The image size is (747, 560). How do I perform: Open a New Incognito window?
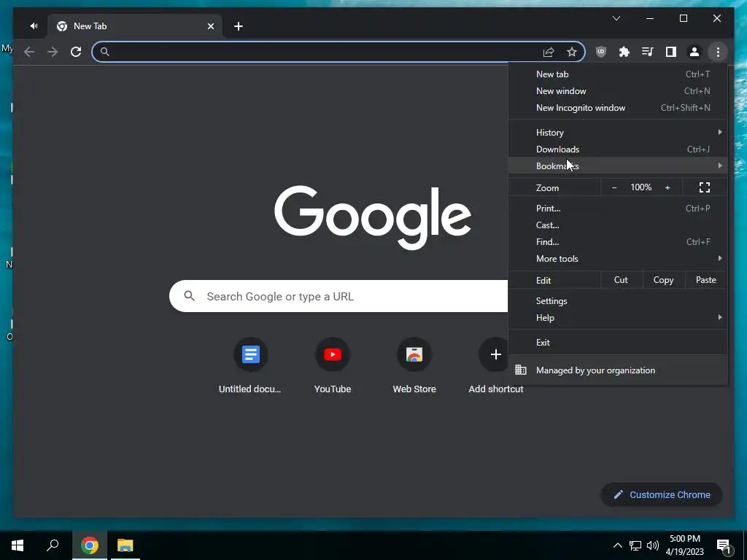click(x=618, y=108)
